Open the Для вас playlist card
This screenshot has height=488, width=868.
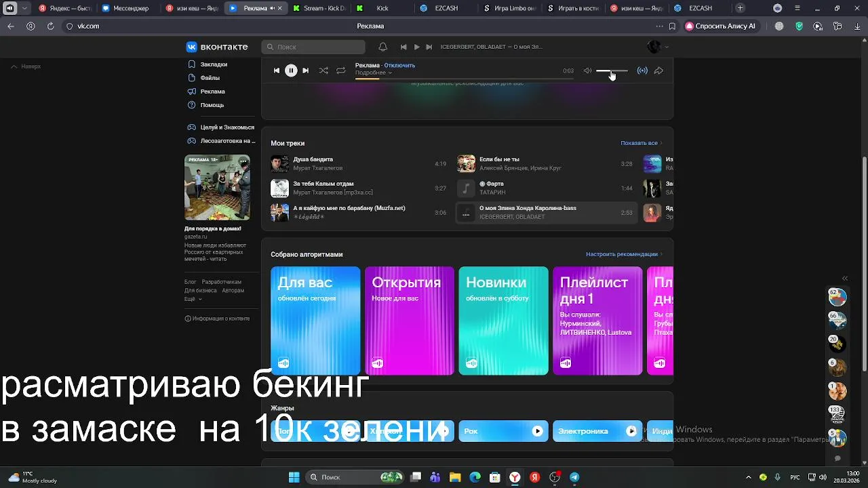[x=315, y=321]
